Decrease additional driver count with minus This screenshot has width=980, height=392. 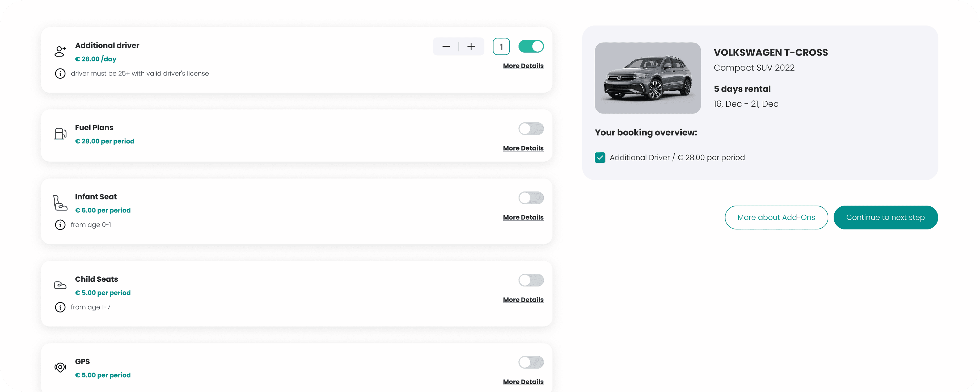446,47
